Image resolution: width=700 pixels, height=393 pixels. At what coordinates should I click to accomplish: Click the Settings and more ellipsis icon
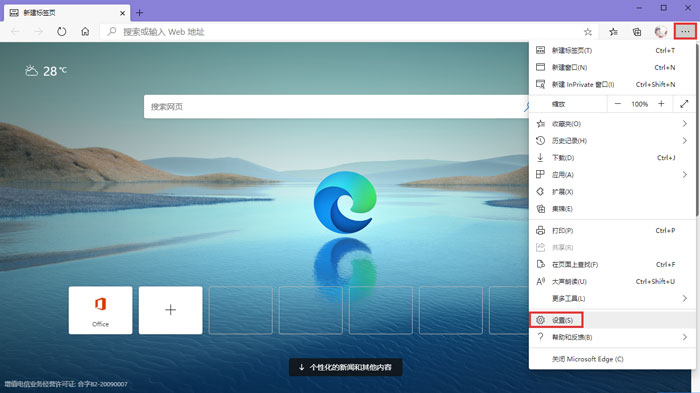click(685, 32)
